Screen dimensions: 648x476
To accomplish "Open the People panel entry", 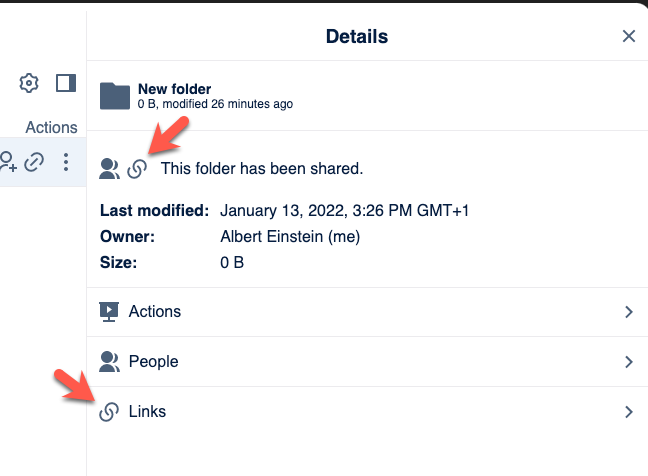I will pos(367,362).
